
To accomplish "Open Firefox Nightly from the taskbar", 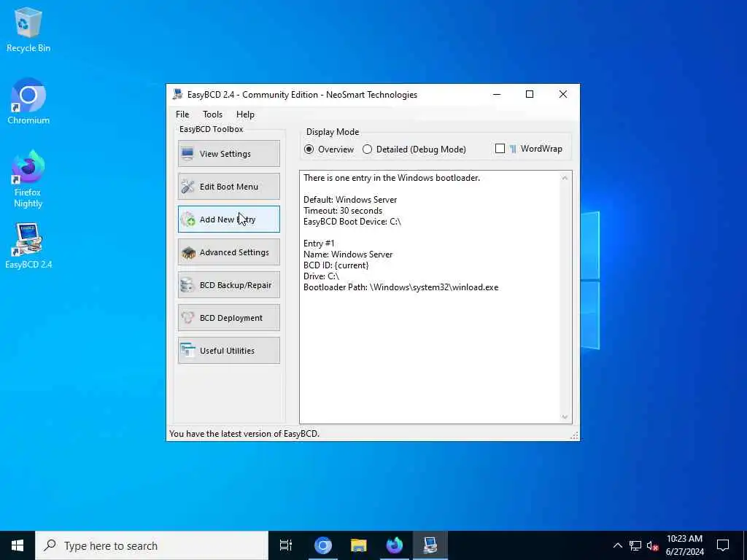I will pyautogui.click(x=395, y=545).
